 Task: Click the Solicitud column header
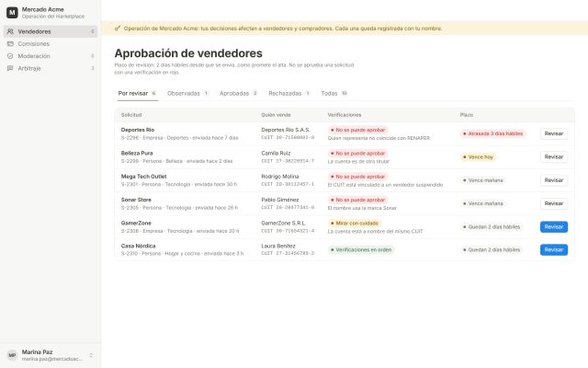pos(131,115)
